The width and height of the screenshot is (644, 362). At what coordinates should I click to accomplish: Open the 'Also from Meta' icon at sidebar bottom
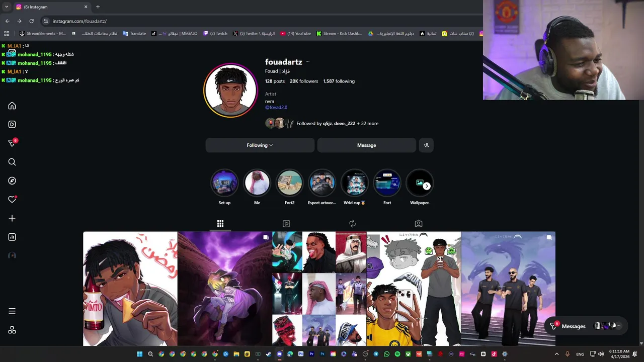12,330
